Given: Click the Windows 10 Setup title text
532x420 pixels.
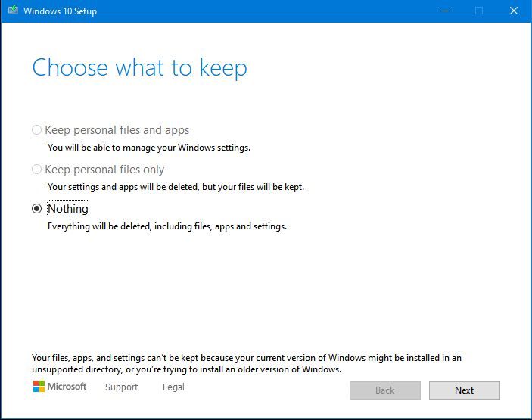Looking at the screenshot, I should coord(60,11).
